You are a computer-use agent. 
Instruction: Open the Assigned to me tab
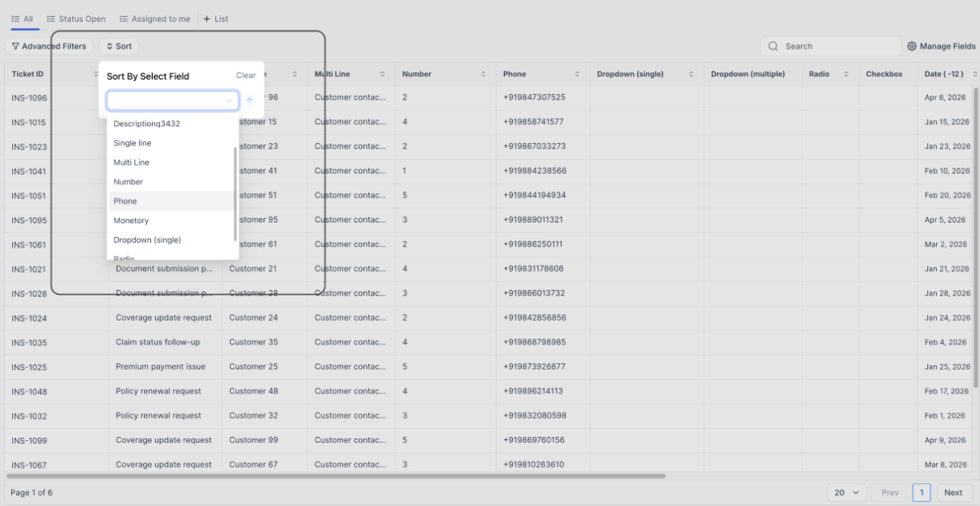(154, 19)
